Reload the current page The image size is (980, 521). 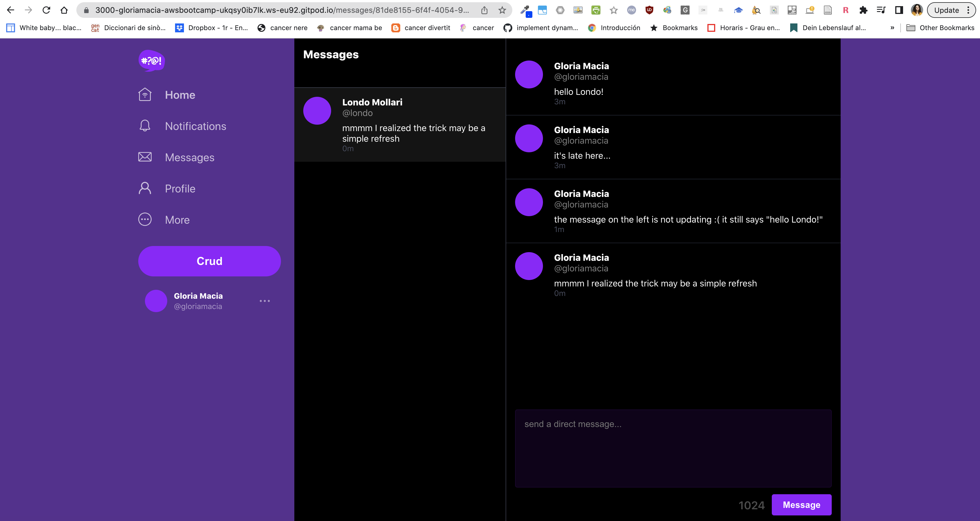click(46, 10)
